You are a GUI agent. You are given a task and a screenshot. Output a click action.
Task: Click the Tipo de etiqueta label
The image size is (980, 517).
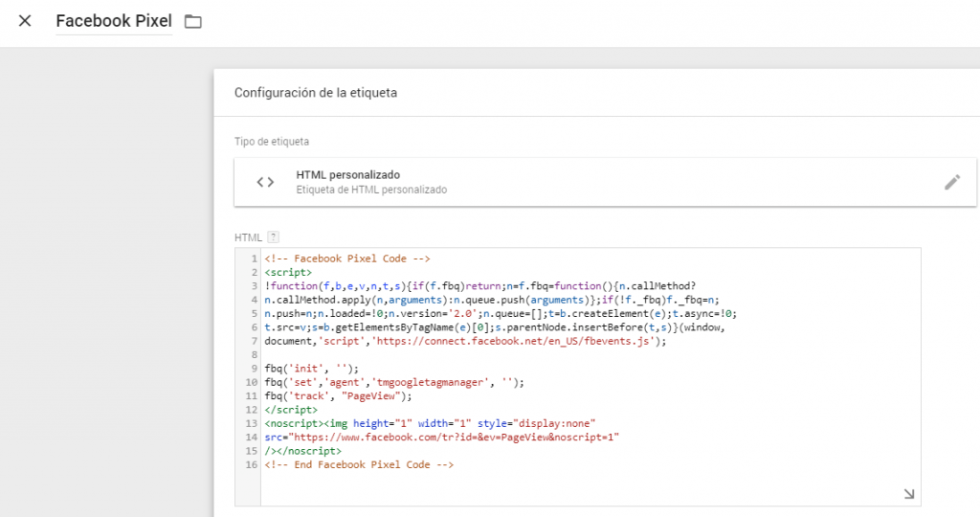point(272,142)
